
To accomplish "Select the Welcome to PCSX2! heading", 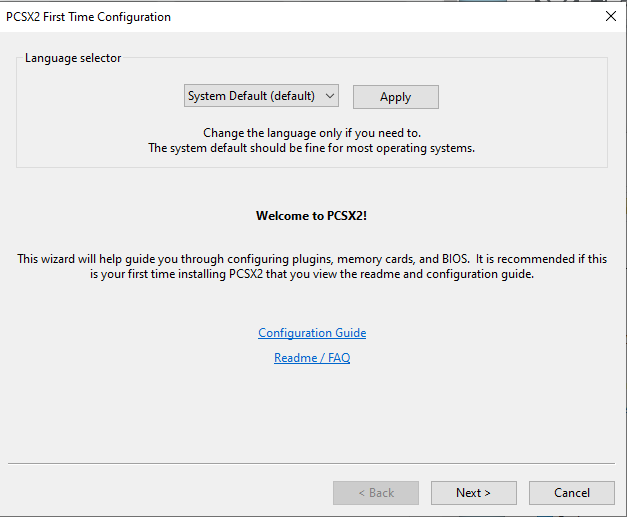I will click(x=312, y=216).
